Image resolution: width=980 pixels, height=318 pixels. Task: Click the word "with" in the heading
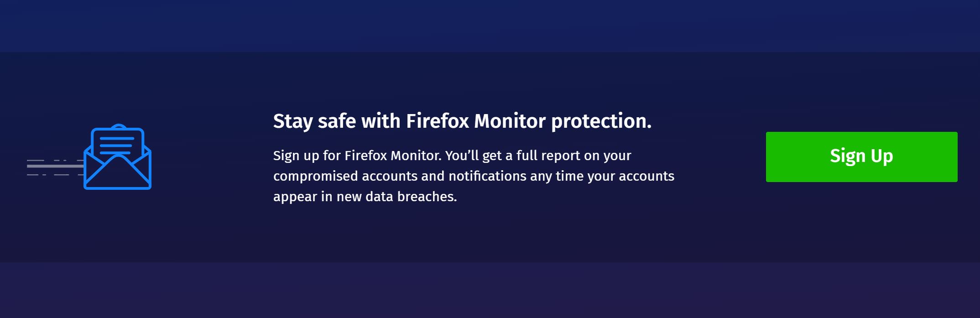(381, 121)
